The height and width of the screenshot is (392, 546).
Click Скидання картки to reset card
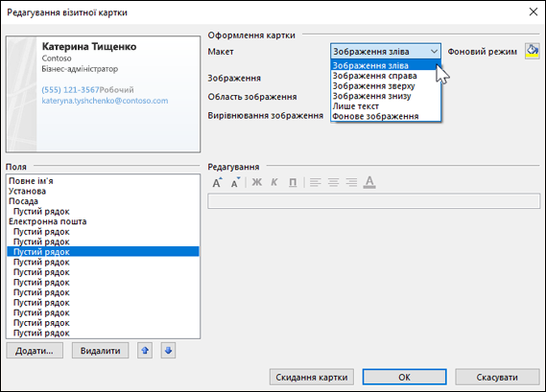pyautogui.click(x=312, y=378)
